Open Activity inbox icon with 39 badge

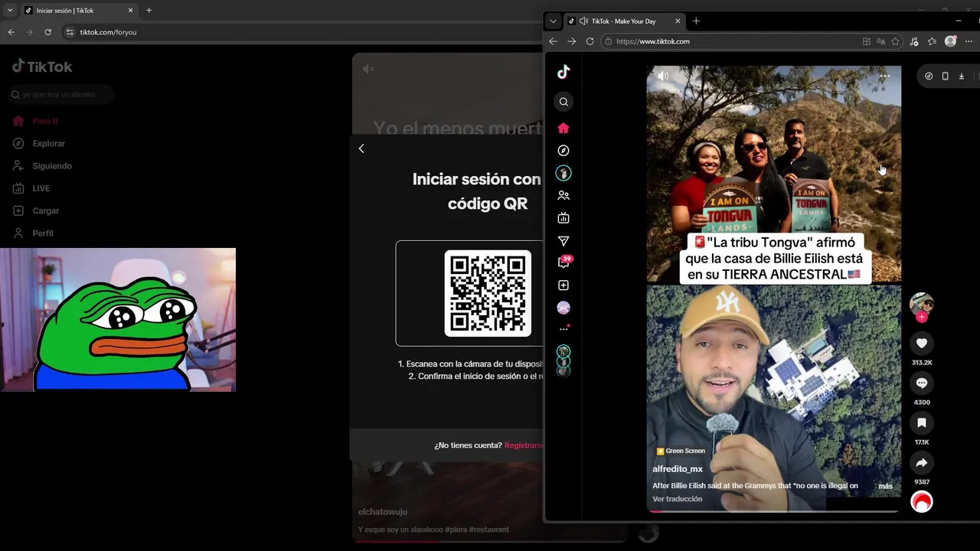click(564, 262)
